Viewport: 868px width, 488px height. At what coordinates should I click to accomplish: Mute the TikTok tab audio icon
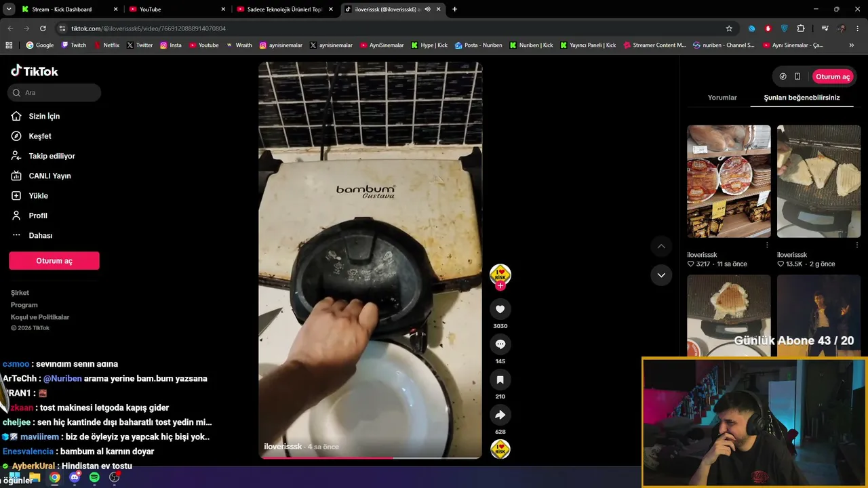pyautogui.click(x=427, y=9)
